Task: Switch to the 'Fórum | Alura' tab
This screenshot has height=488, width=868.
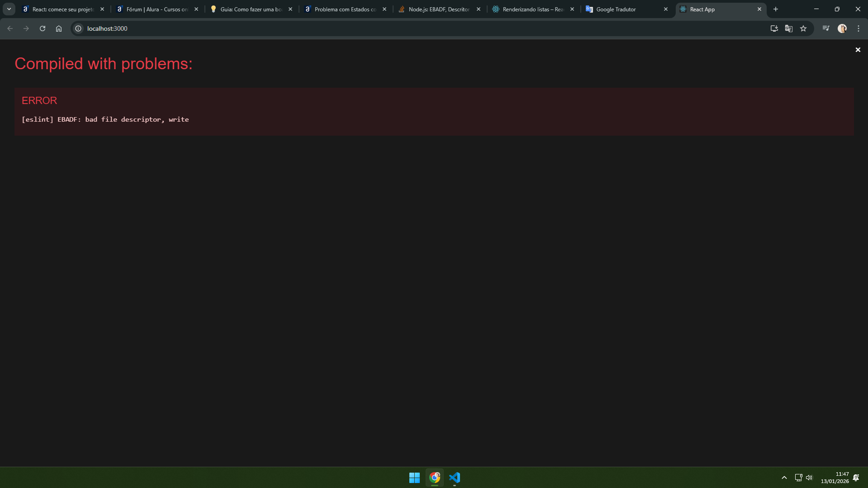Action: click(x=157, y=9)
